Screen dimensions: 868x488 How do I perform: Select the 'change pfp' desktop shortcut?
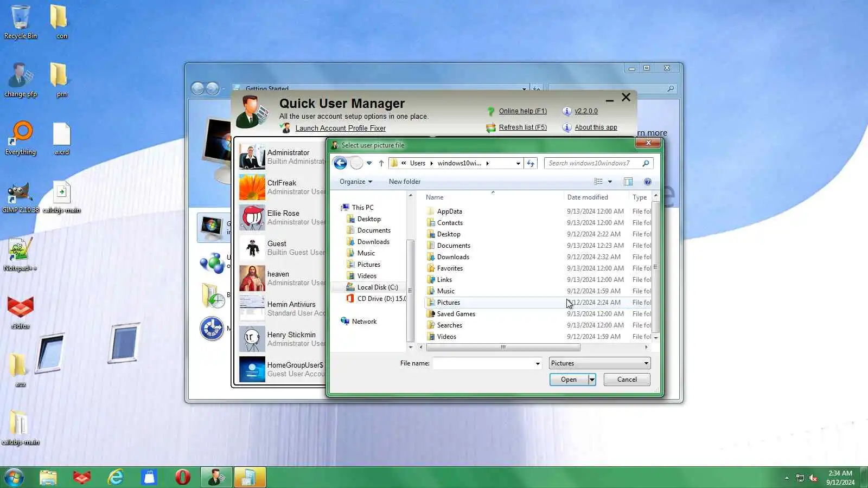tap(21, 80)
